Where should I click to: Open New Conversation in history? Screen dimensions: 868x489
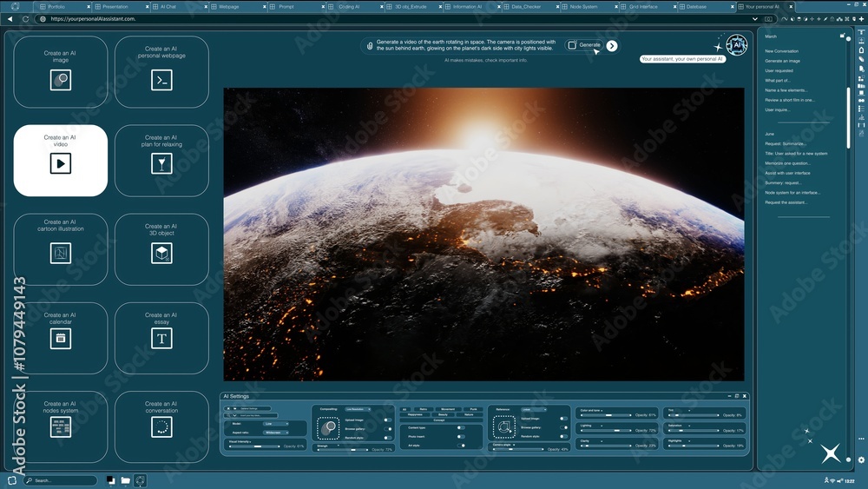782,51
